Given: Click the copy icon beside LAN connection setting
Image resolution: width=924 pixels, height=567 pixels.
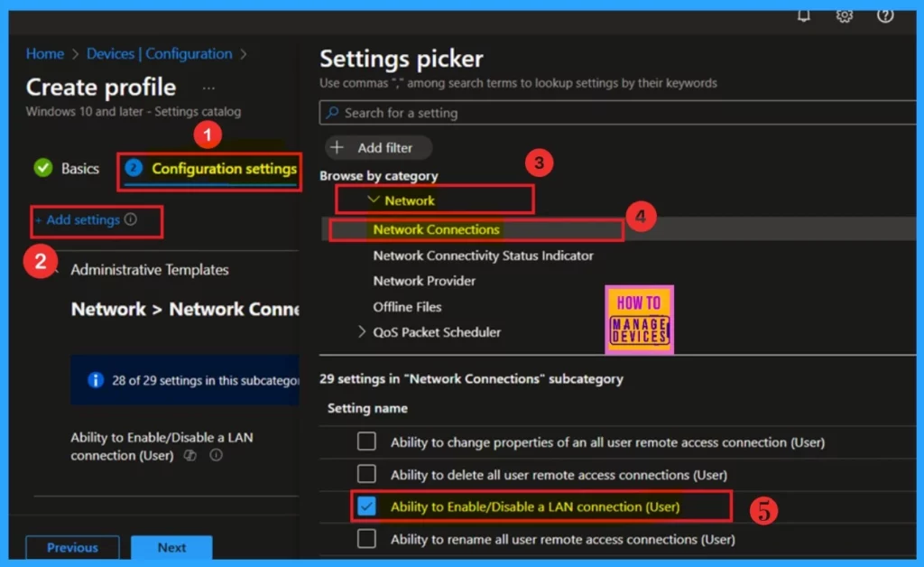Looking at the screenshot, I should pyautogui.click(x=189, y=455).
